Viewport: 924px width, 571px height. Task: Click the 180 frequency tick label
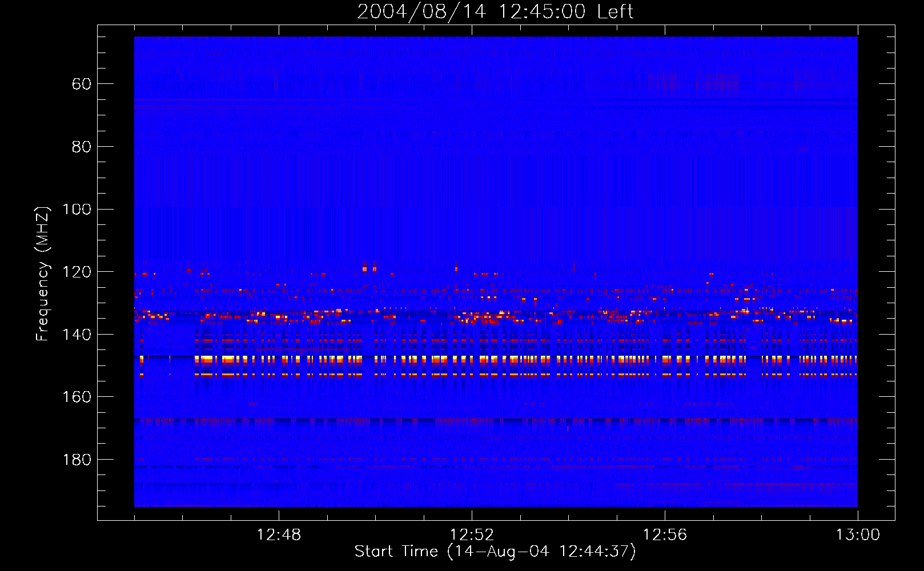pyautogui.click(x=77, y=460)
